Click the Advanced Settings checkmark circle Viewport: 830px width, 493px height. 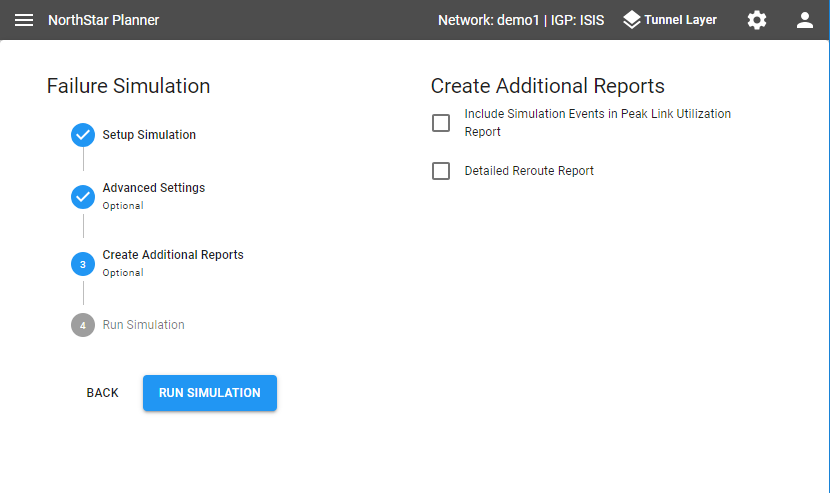83,197
